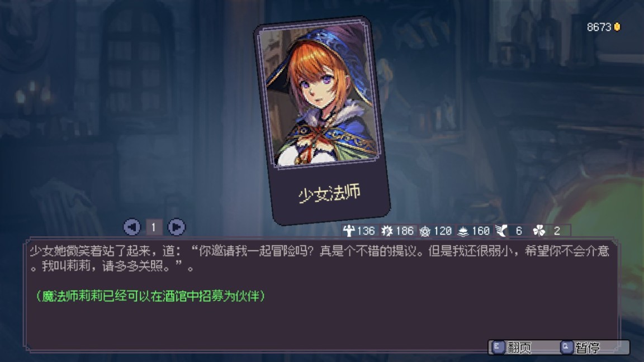The height and width of the screenshot is (362, 644).
Task: Click the gold coin icon beside 8673
Action: [x=617, y=27]
